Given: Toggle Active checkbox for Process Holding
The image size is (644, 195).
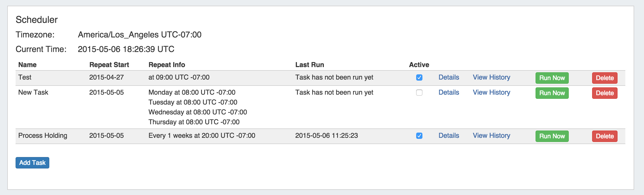Looking at the screenshot, I should click(419, 136).
